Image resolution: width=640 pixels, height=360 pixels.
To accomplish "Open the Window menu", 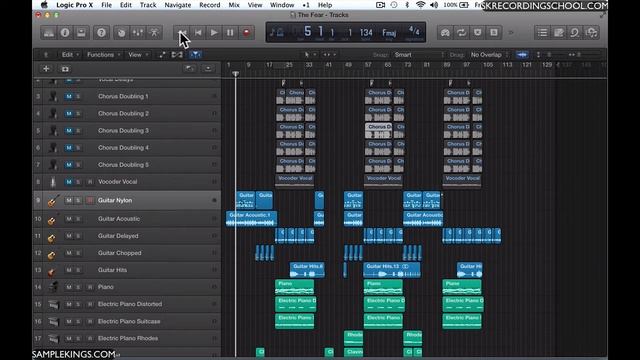I will coord(282,5).
